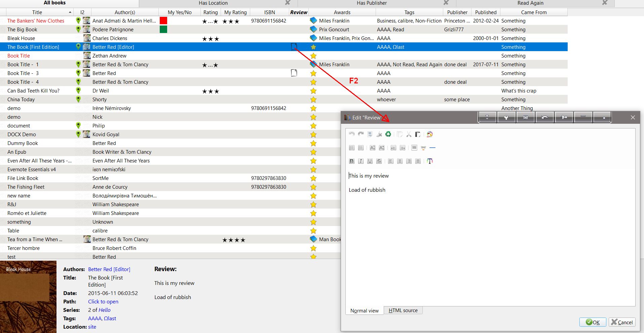Screen dimensions: 644x333
Task: Insert a horizontal rule line
Action: 432,148
